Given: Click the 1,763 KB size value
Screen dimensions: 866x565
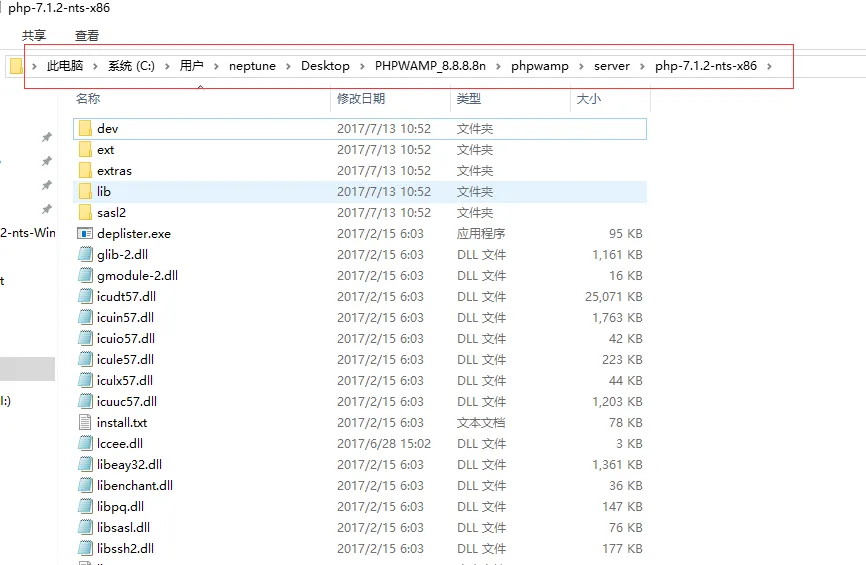Looking at the screenshot, I should click(617, 318).
